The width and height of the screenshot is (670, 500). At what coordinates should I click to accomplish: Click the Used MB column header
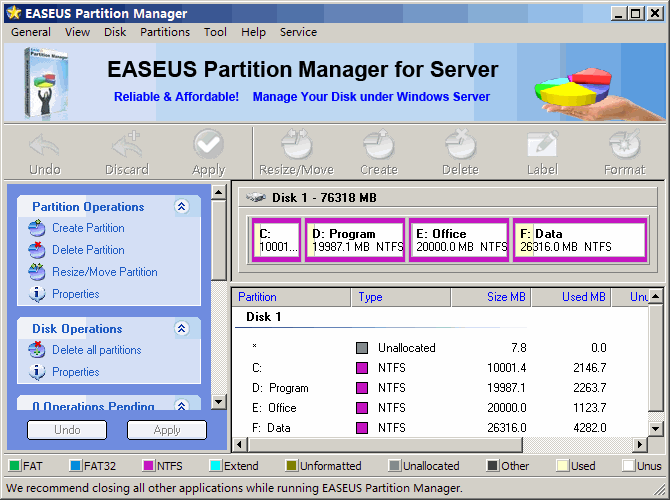pyautogui.click(x=571, y=297)
